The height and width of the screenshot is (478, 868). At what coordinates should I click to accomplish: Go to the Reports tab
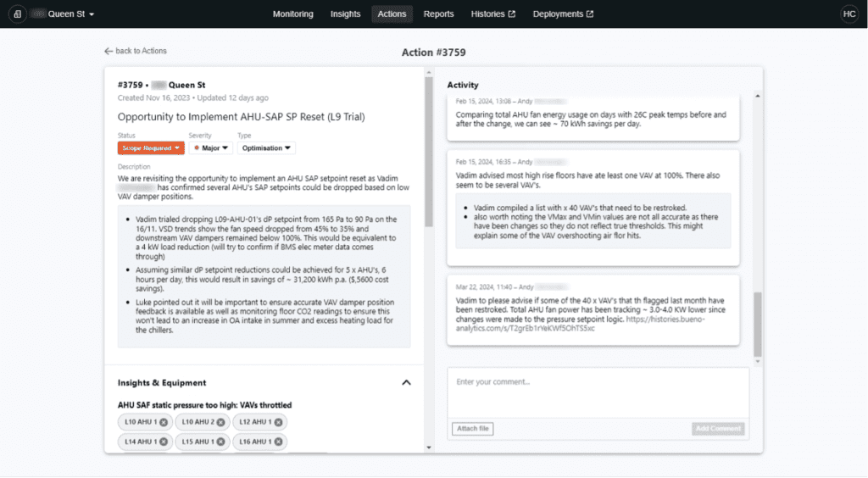(438, 14)
